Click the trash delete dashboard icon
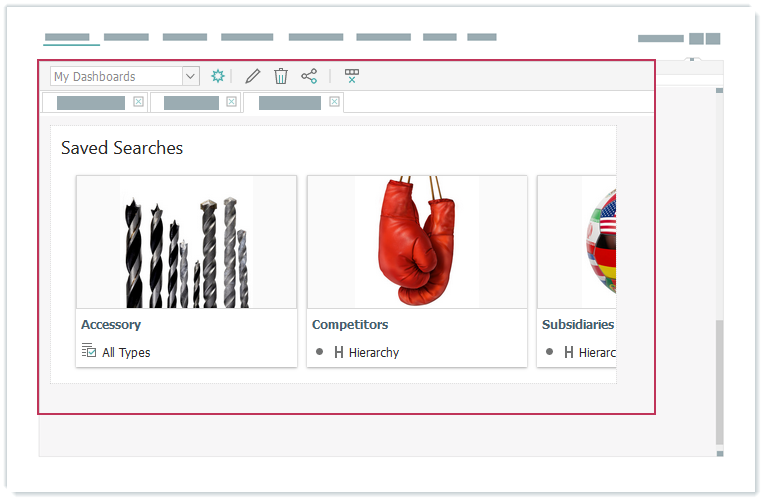The width and height of the screenshot is (765, 502). click(x=281, y=76)
